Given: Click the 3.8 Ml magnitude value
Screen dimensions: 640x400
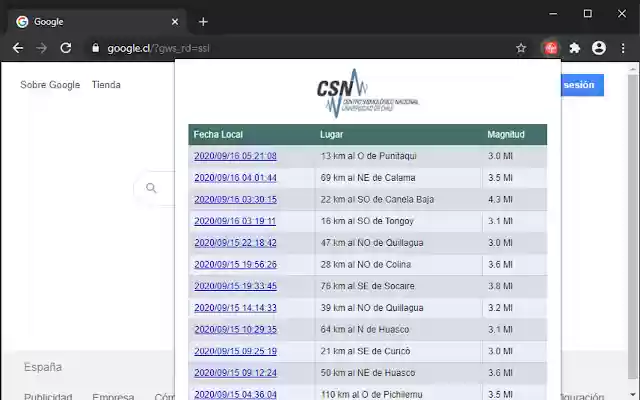Looking at the screenshot, I should point(500,286).
